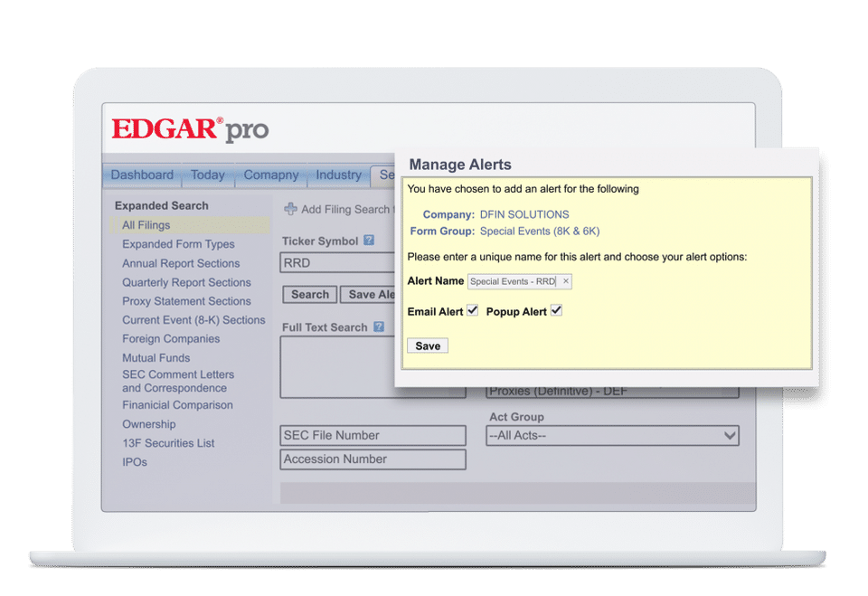868x596 pixels.
Task: Click the SEC File Number field
Action: pyautogui.click(x=373, y=435)
